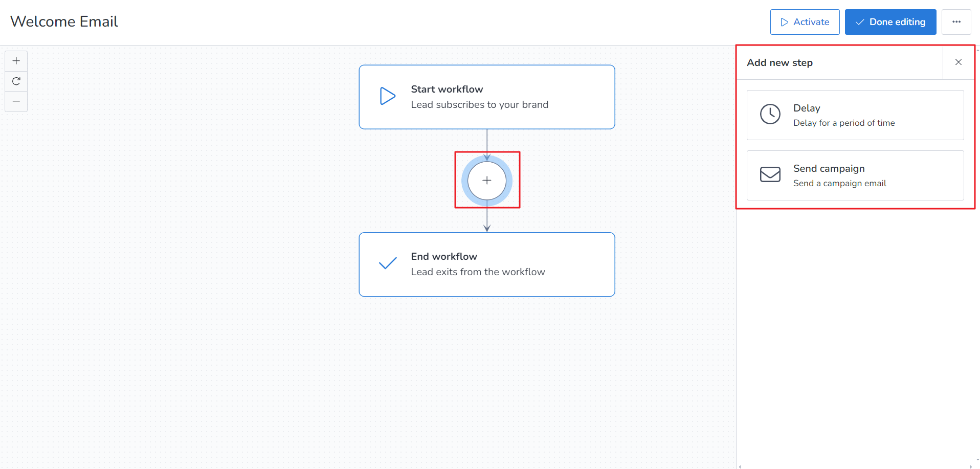Click the envelope icon for Send campaign
Viewport: 980px width, 469px height.
(x=770, y=175)
